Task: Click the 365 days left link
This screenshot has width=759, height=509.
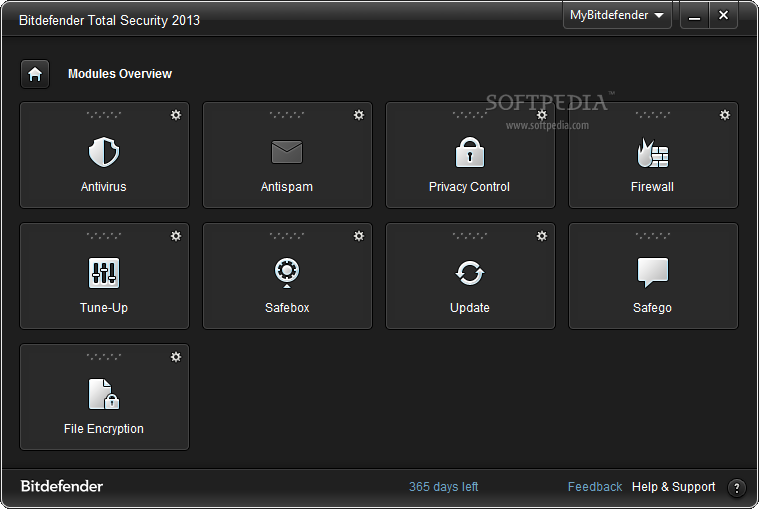Action: click(x=443, y=487)
